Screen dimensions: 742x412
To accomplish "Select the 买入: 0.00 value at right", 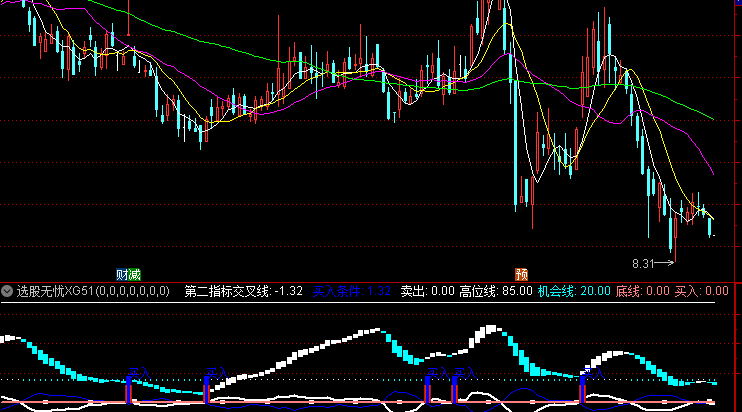I will pyautogui.click(x=701, y=291).
